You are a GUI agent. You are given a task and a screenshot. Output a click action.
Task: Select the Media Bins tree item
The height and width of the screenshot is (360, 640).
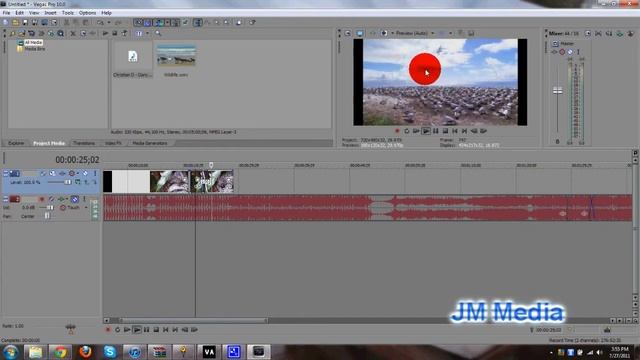click(35, 49)
